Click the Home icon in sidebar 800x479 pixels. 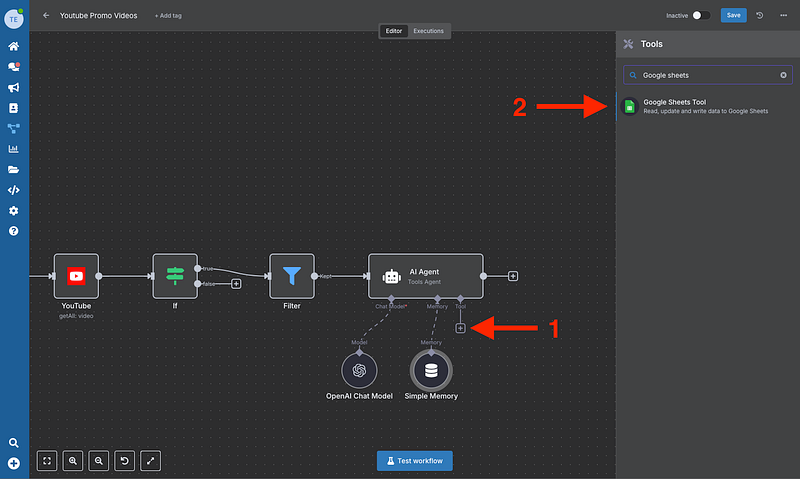tap(14, 46)
